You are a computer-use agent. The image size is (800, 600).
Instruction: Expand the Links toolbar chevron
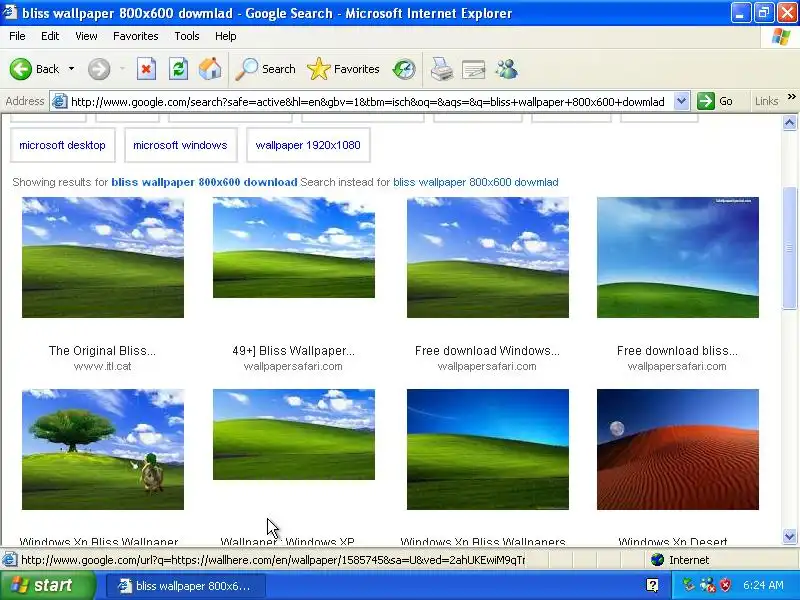click(x=792, y=97)
